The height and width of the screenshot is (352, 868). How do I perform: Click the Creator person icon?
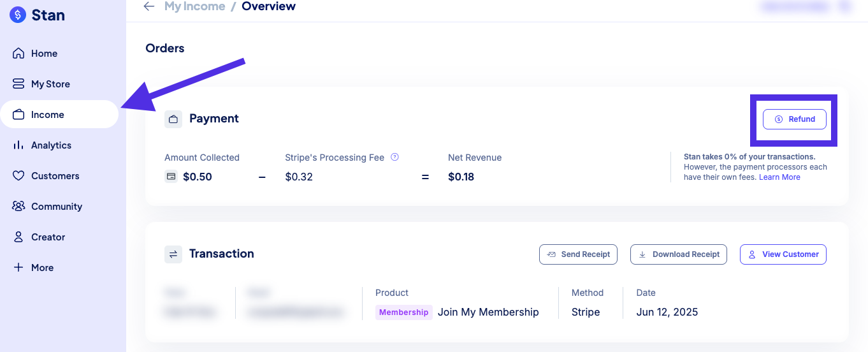click(18, 237)
